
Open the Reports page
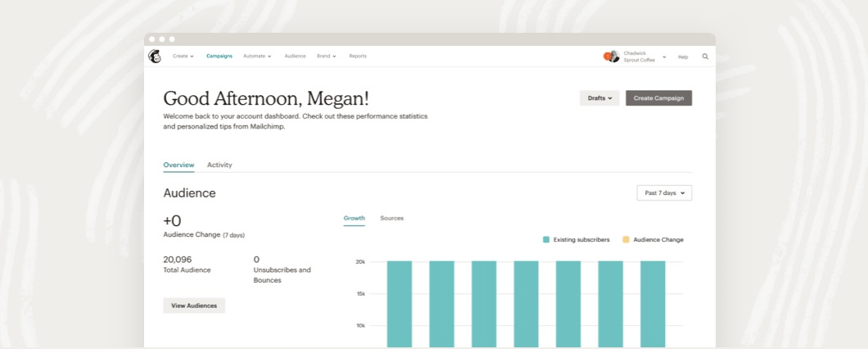358,57
